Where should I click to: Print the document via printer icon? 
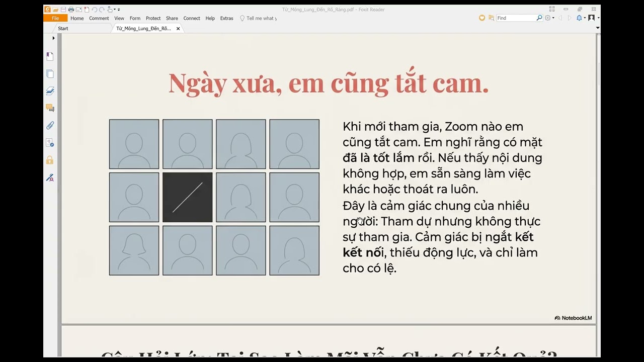(71, 10)
